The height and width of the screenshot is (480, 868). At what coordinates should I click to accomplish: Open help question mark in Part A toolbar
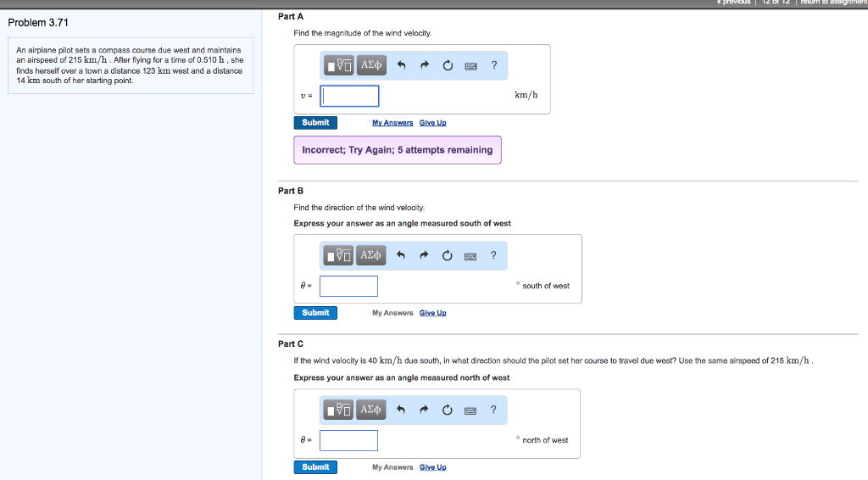click(x=493, y=65)
